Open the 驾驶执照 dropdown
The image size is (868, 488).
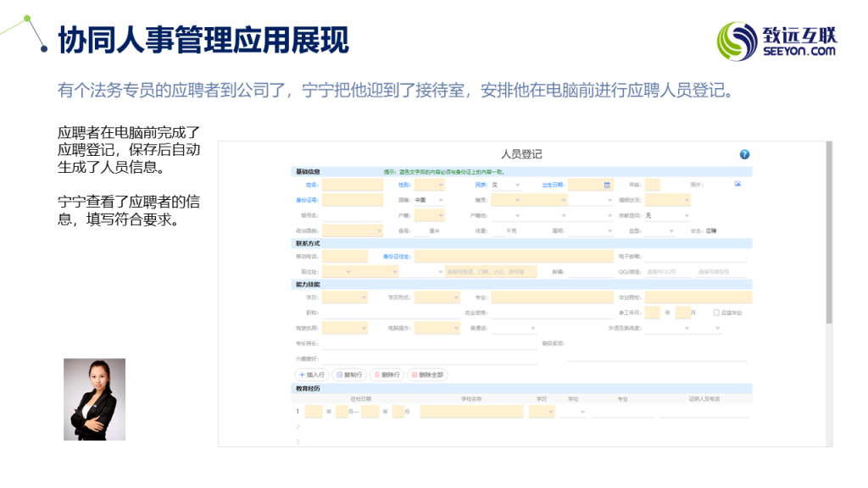pos(345,328)
